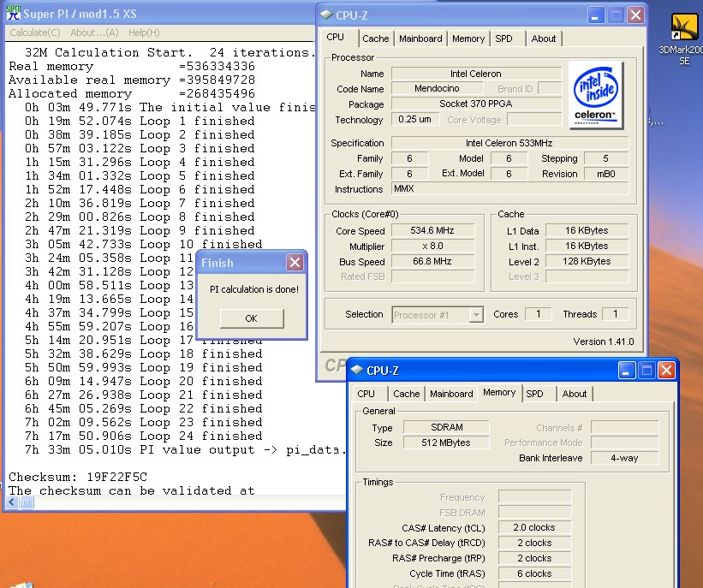This screenshot has width=703, height=588.
Task: Click the Instructions field showing MMX
Action: [x=509, y=188]
